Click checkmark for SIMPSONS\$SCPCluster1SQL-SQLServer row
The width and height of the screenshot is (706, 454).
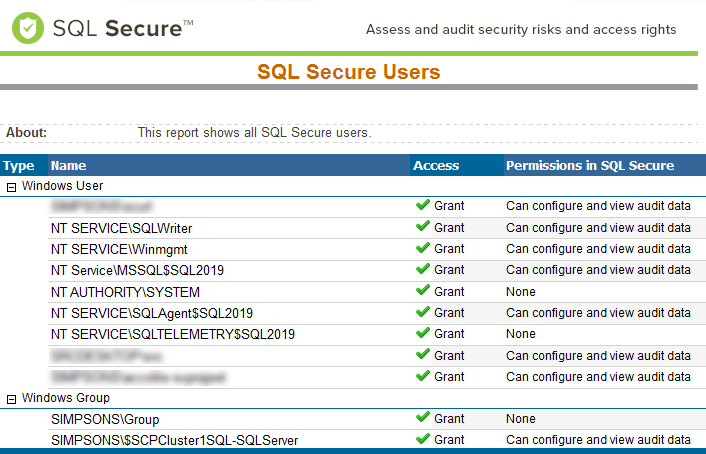click(423, 439)
